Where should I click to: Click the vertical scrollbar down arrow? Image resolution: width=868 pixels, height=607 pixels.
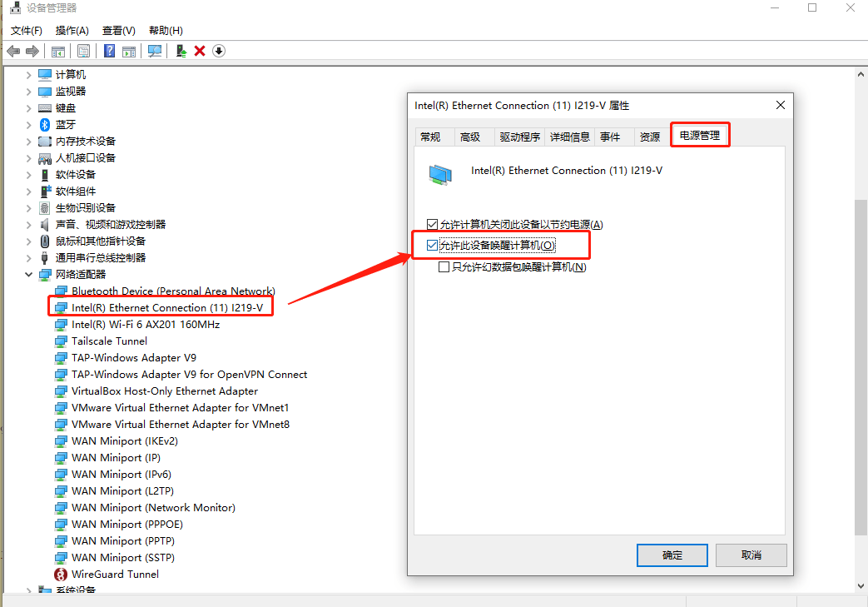861,585
